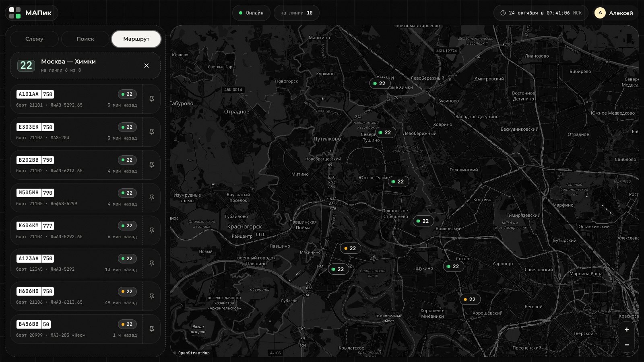Select orange bus marker 22 near Мякинино
This screenshot has height=362, width=644.
350,249
